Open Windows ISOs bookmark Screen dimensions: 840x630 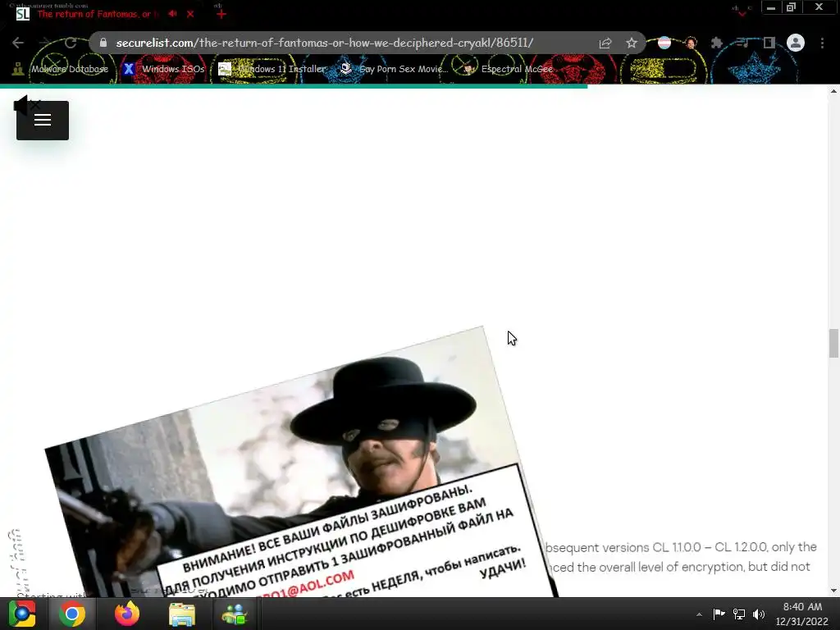(163, 69)
